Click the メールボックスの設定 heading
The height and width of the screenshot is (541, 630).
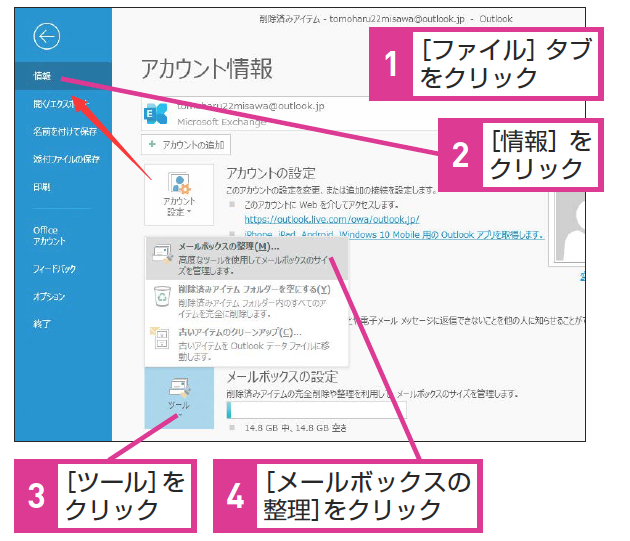click(x=282, y=377)
